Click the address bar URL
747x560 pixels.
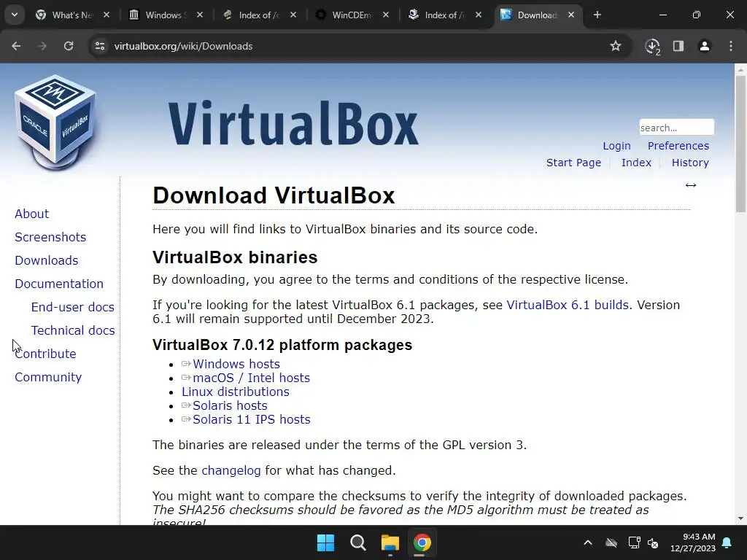[x=183, y=46]
